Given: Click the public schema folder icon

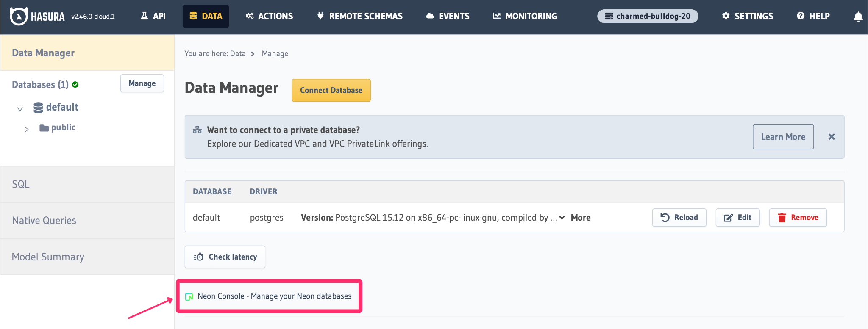Looking at the screenshot, I should (44, 128).
